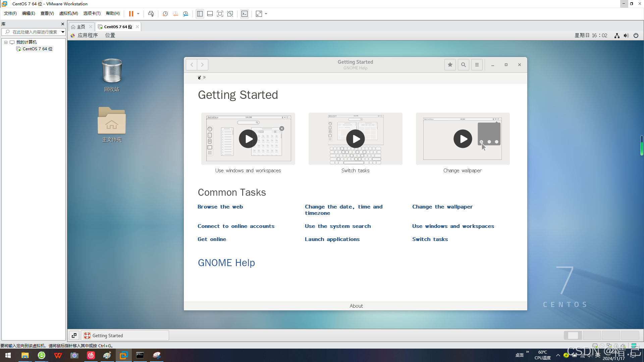The width and height of the screenshot is (644, 362).
Task: Open the 主文件夹 home folder icon
Action: tap(112, 125)
